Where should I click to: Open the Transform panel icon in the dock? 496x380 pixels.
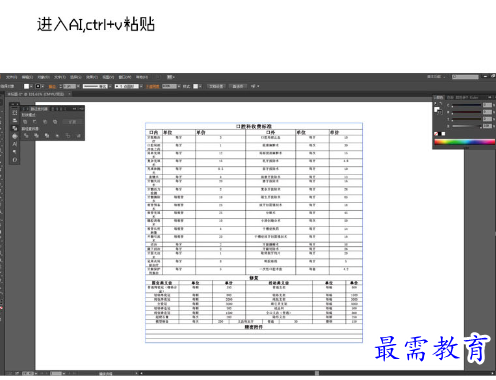(15, 113)
